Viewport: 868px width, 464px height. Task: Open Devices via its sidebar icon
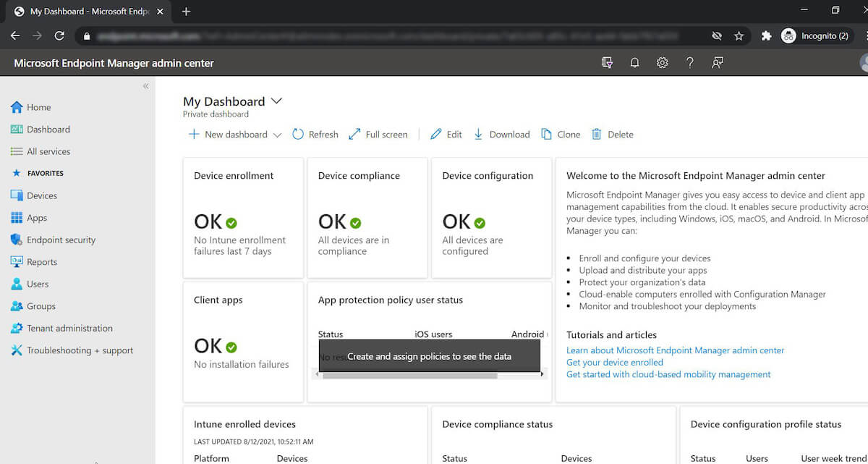[x=17, y=195]
